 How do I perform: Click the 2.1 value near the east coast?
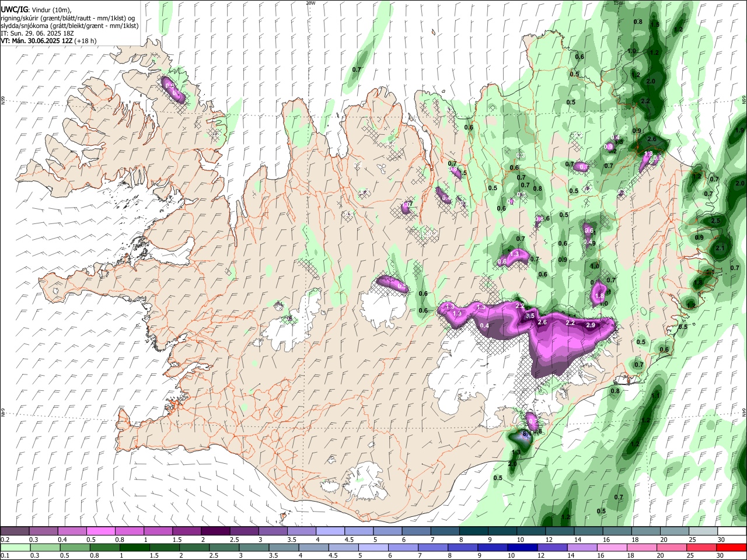pyautogui.click(x=720, y=249)
